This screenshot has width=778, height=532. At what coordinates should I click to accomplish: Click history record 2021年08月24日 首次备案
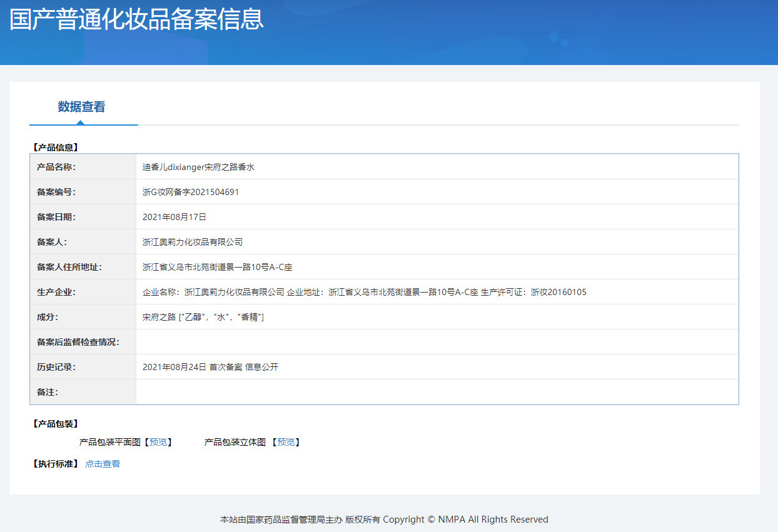pos(210,367)
